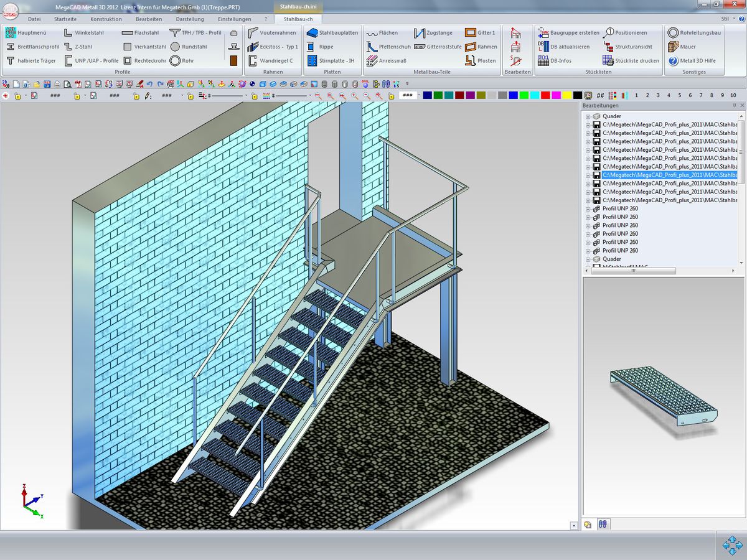Click the grating step preview thumbnail
The height and width of the screenshot is (560, 747).
pos(663,396)
